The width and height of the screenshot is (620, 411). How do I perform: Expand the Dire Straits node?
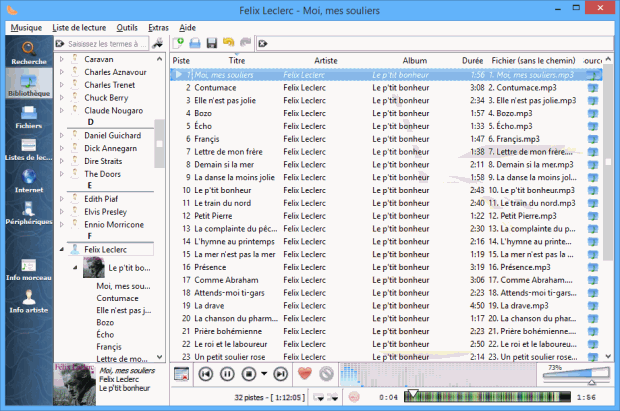(x=62, y=161)
